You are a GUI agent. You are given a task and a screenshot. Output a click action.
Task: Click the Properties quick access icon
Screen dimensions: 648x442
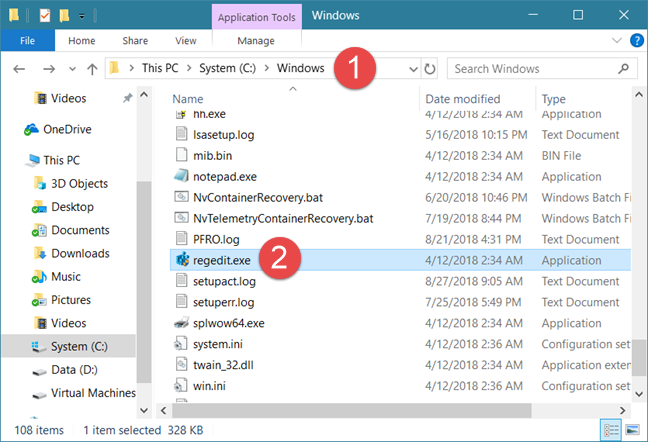point(45,16)
